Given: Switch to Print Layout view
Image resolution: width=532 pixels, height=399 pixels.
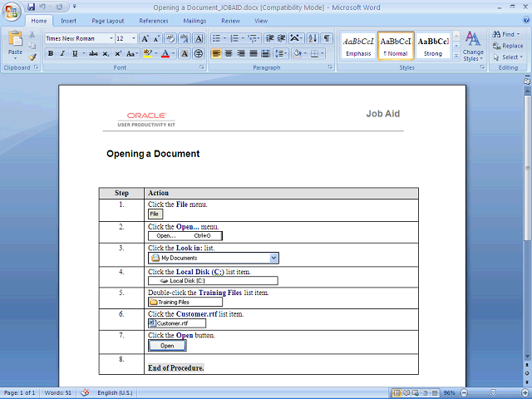Looking at the screenshot, I should coord(397,393).
